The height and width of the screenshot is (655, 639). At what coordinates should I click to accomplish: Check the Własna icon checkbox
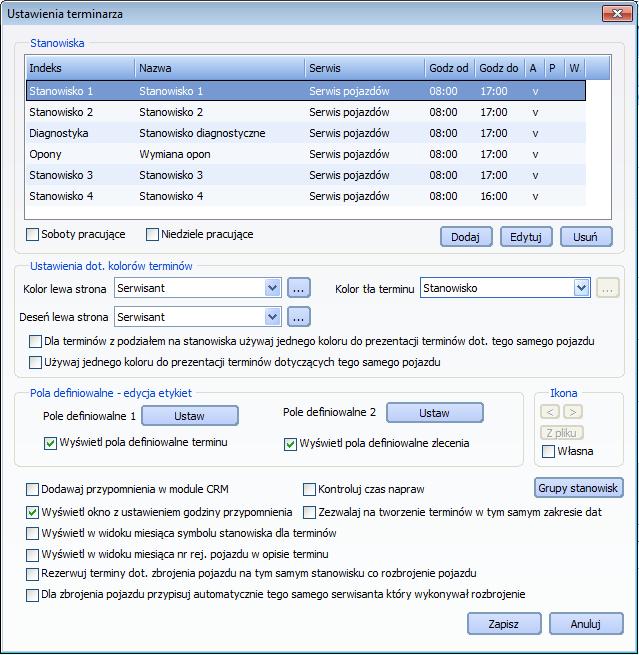[x=548, y=451]
